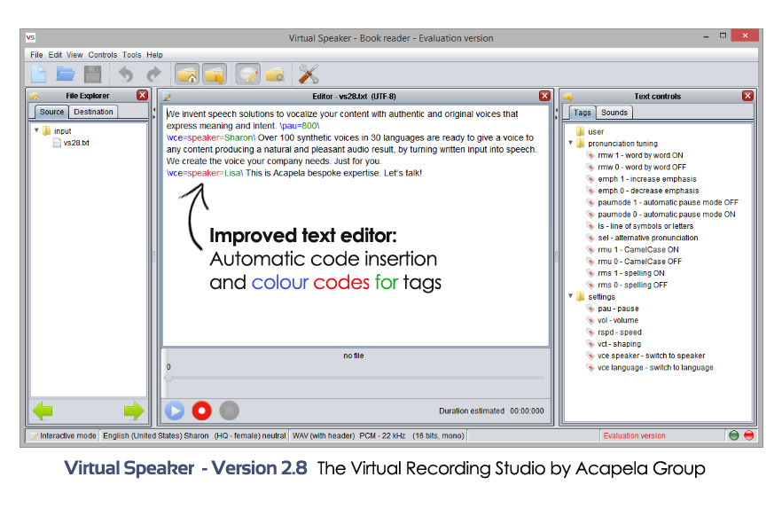Close the Text controls panel
The image size is (782, 532).
pos(747,96)
